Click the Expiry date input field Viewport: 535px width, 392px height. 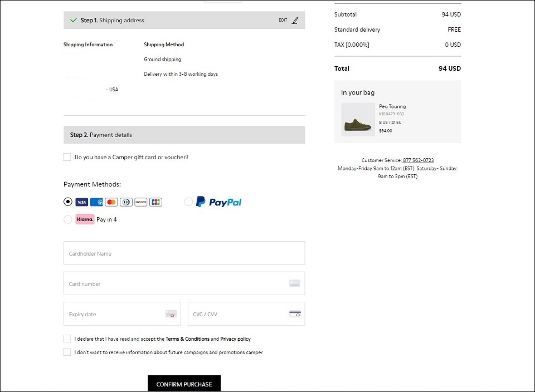122,314
